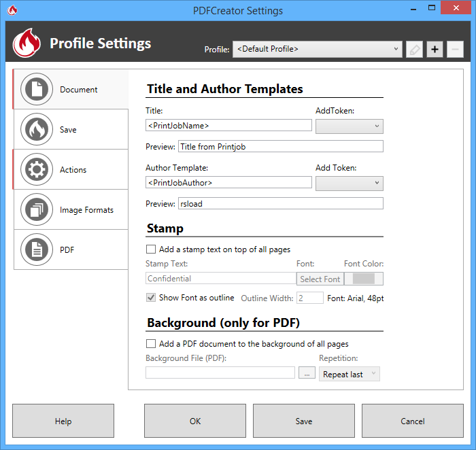Browse for background file with ellipsis button
Viewport: 476px width, 450px height.
(307, 373)
